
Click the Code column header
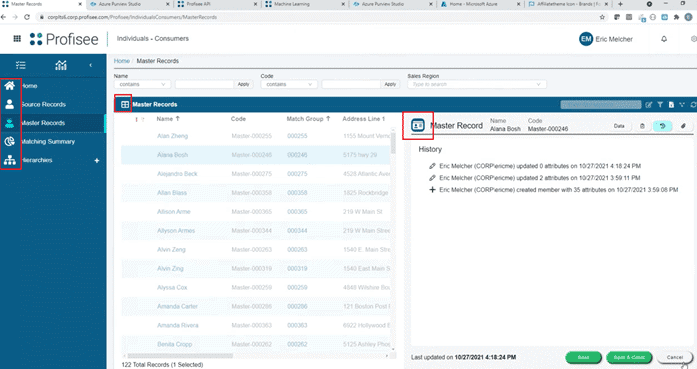[238, 119]
